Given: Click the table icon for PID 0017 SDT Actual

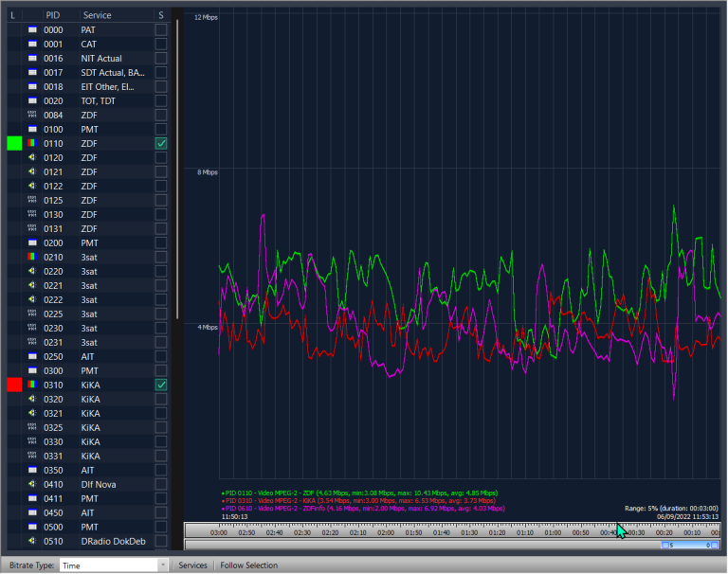Looking at the screenshot, I should pyautogui.click(x=32, y=72).
